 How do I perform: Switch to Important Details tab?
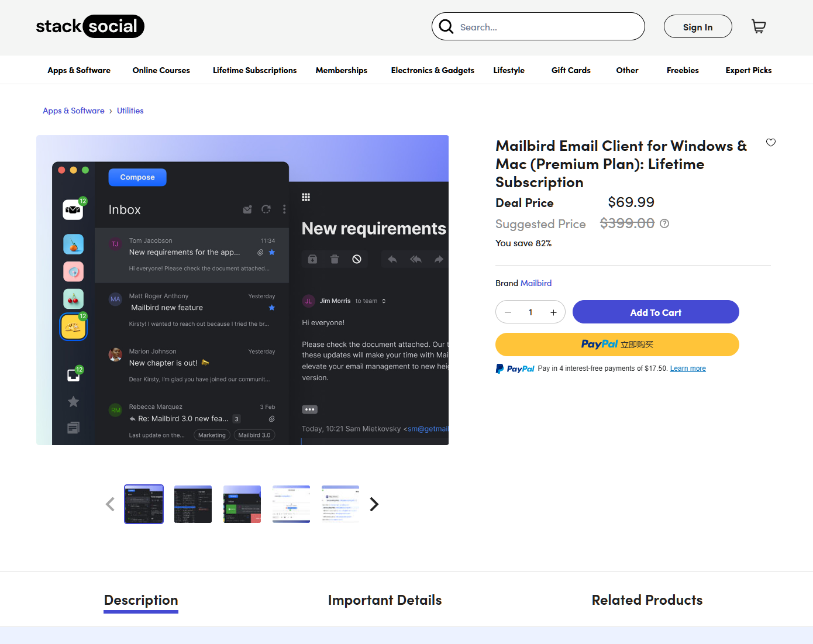(385, 600)
